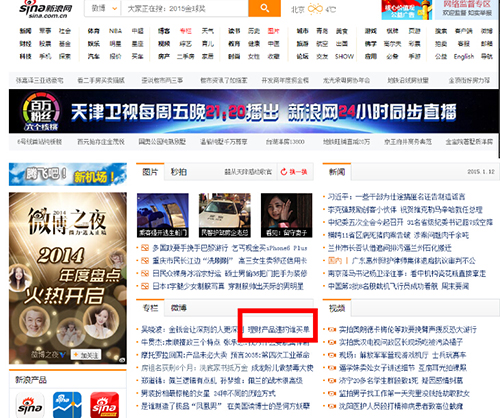Open the 天气 weather nav link
The image size is (500, 418).
coord(207,31)
